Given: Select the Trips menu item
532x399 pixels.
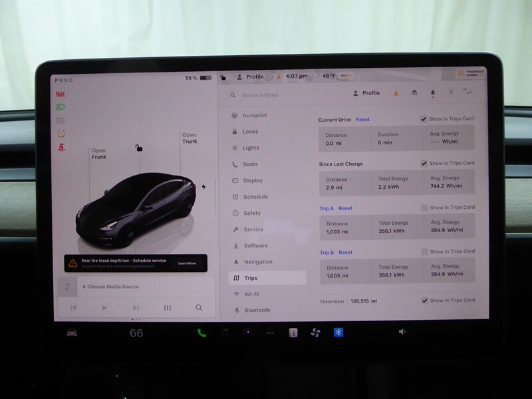Looking at the screenshot, I should pyautogui.click(x=267, y=278).
